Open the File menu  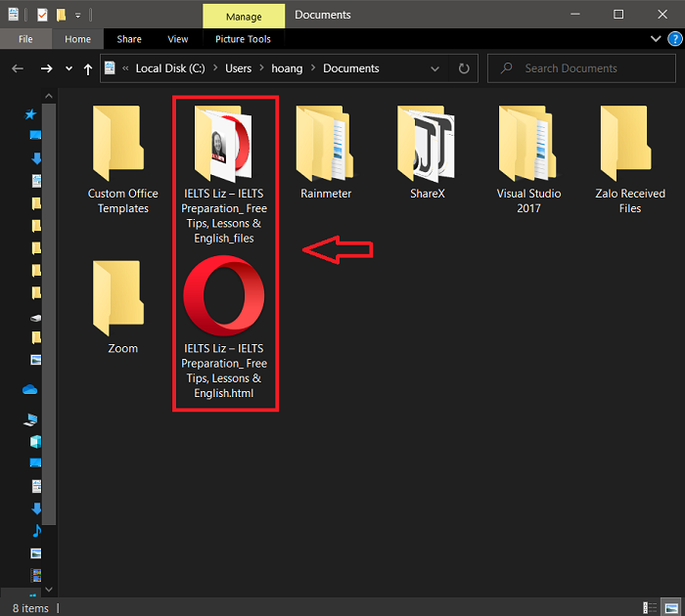point(25,39)
